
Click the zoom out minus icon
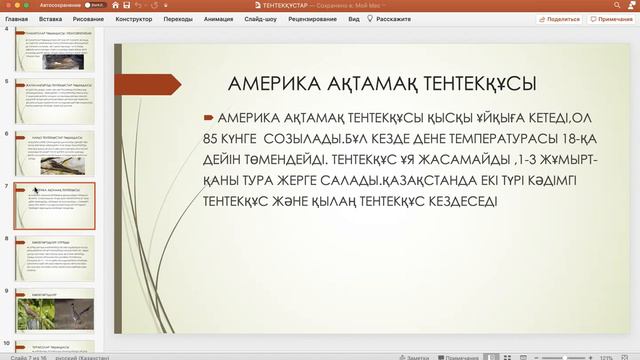(536, 358)
